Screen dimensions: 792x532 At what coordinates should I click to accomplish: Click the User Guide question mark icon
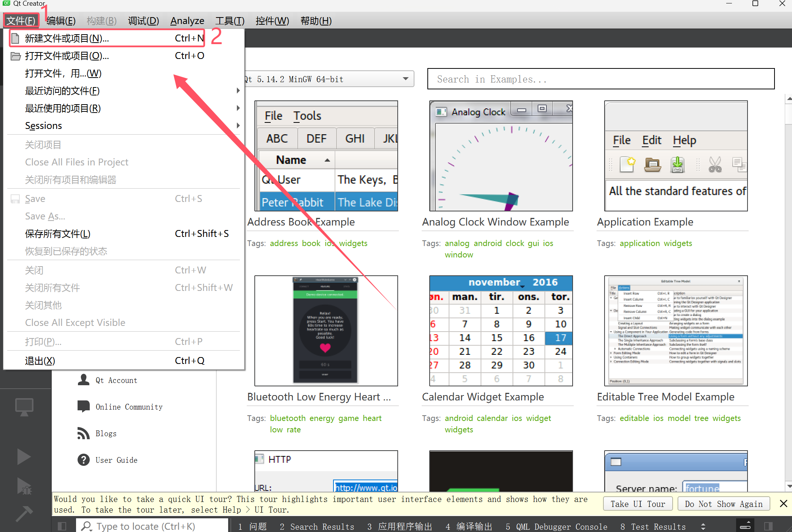(84, 460)
